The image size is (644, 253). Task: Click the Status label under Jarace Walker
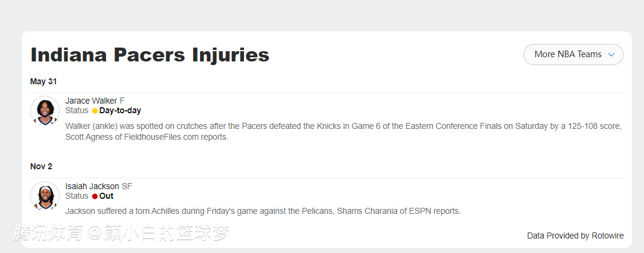[x=77, y=111]
